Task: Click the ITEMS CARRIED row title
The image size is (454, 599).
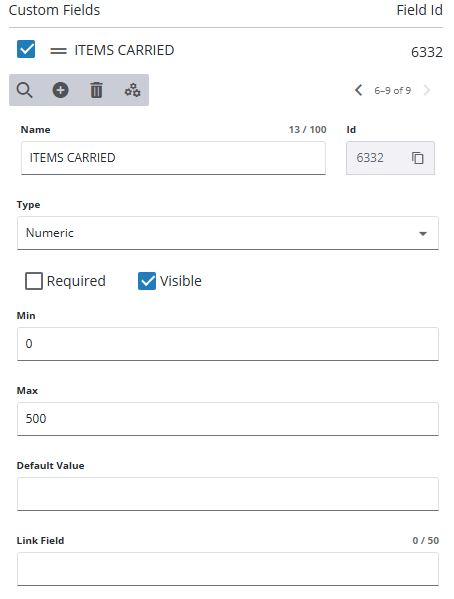Action: [124, 50]
